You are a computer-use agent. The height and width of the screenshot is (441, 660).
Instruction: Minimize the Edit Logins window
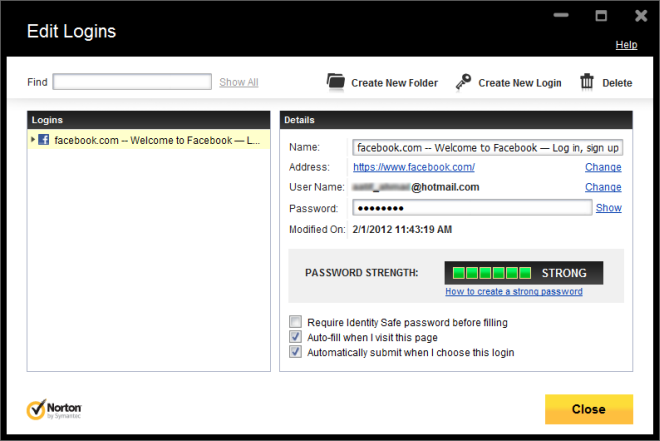click(561, 15)
